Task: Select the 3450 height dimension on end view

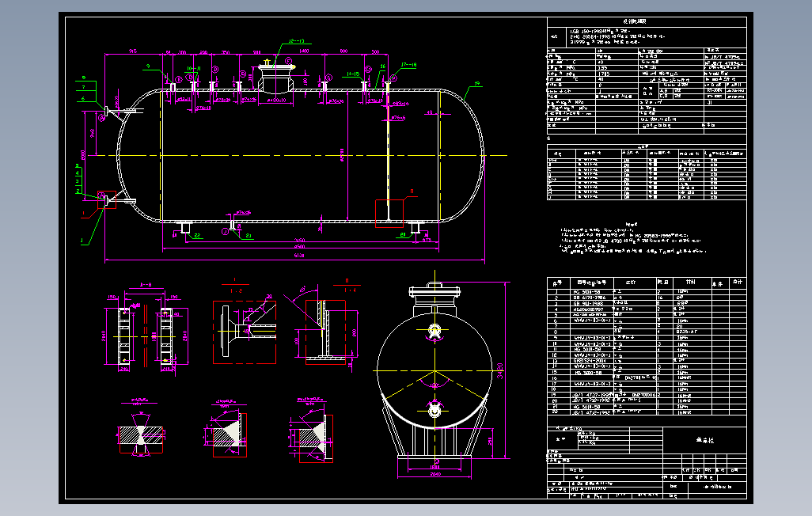Action: tap(500, 370)
